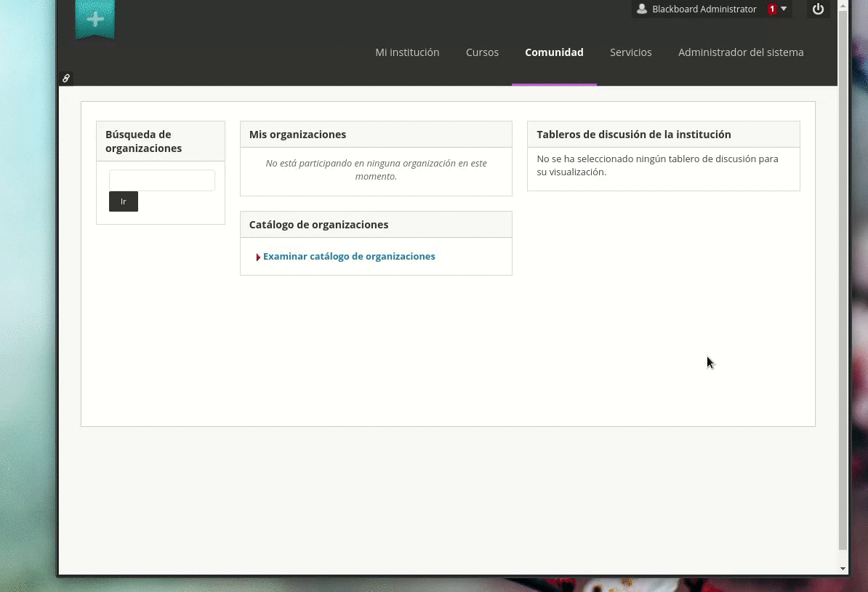Open the Administrador del sistema tab
The image size is (868, 592).
click(741, 52)
